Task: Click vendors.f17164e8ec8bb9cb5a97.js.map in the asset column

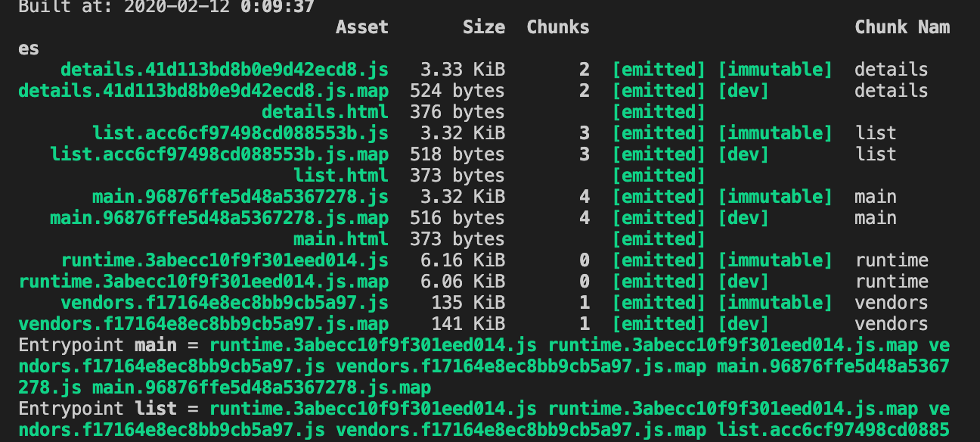Action: tap(203, 324)
